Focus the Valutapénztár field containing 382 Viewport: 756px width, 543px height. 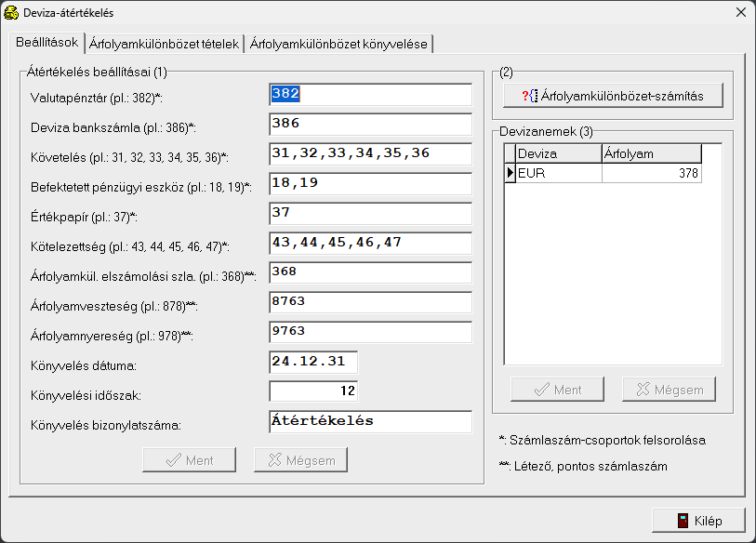coord(371,95)
